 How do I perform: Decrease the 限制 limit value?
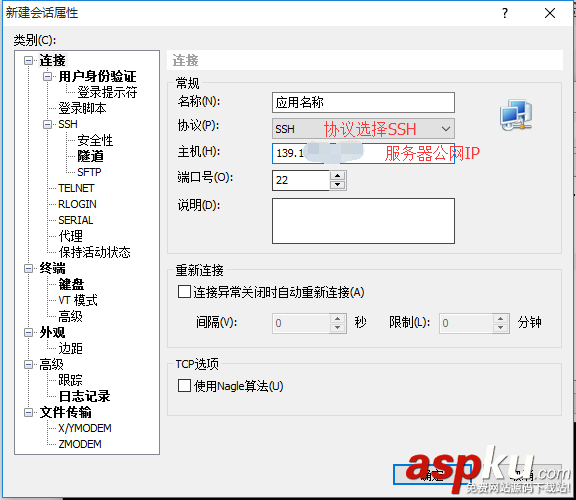point(501,328)
